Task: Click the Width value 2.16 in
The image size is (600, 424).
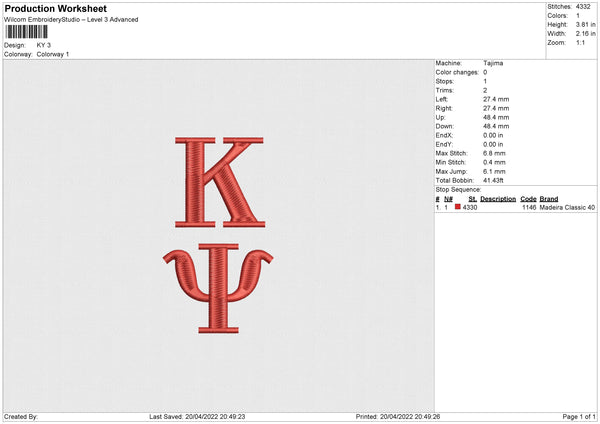Action: tap(585, 34)
